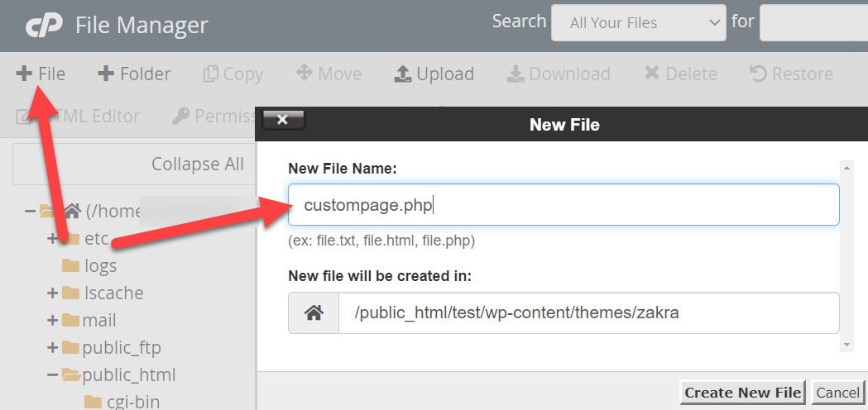The height and width of the screenshot is (410, 868).
Task: Click the plus File toolbar button
Action: [41, 74]
